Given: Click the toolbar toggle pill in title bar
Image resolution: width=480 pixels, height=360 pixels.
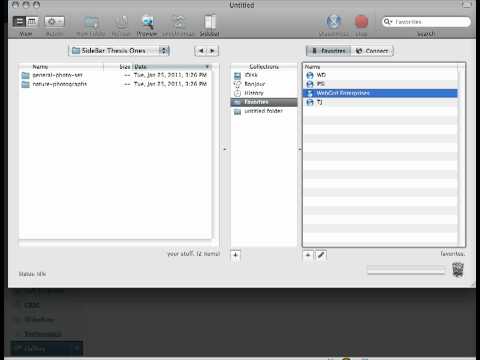Looking at the screenshot, I should point(467,4).
